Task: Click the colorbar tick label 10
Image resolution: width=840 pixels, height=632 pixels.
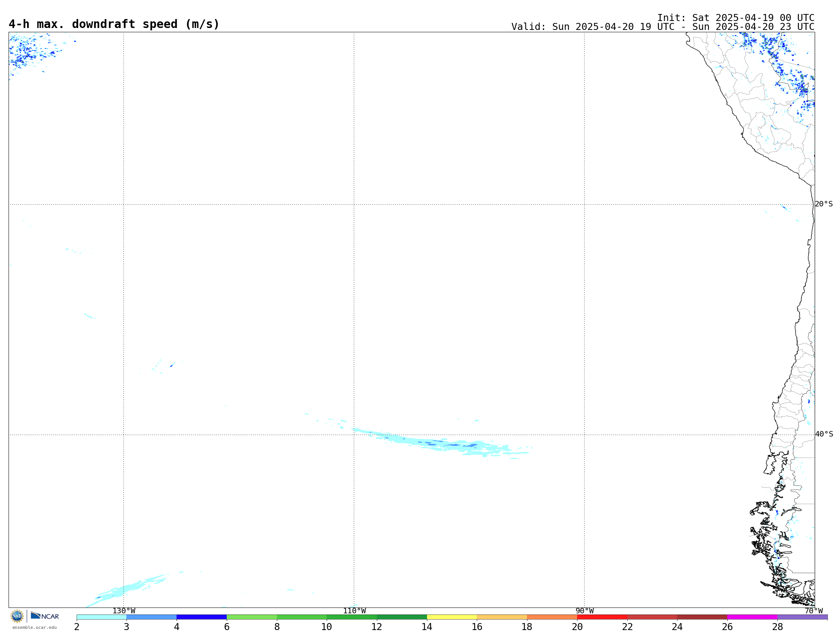Action: click(x=327, y=627)
